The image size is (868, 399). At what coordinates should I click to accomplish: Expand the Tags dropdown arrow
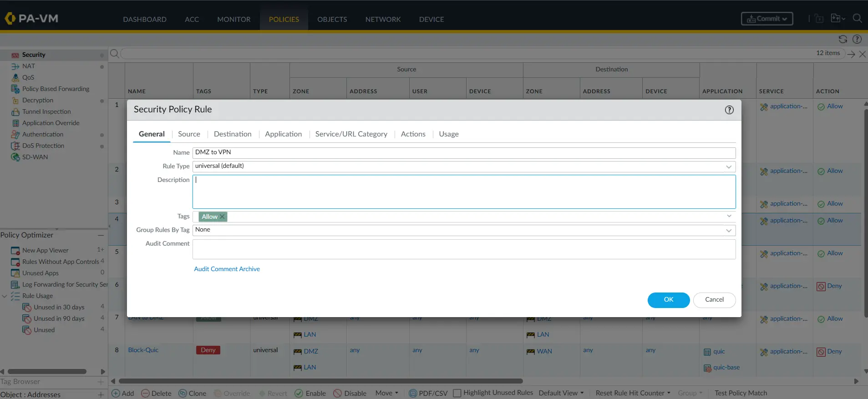pos(729,216)
